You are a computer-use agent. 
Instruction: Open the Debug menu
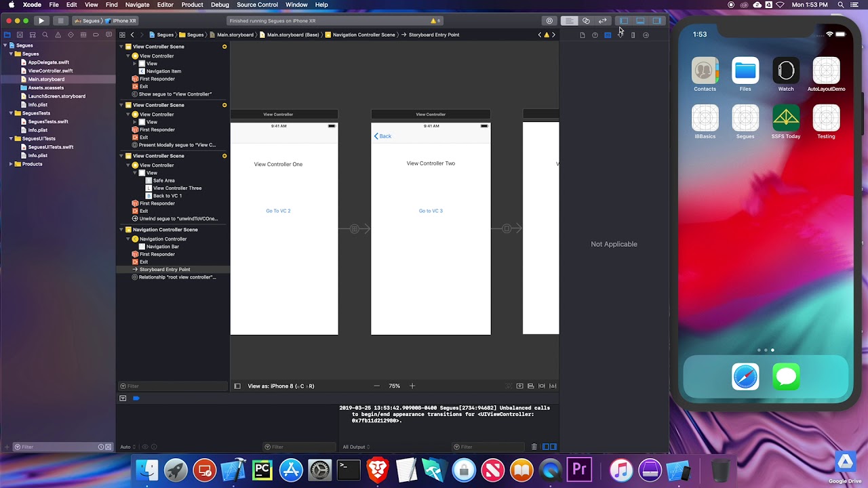click(220, 5)
